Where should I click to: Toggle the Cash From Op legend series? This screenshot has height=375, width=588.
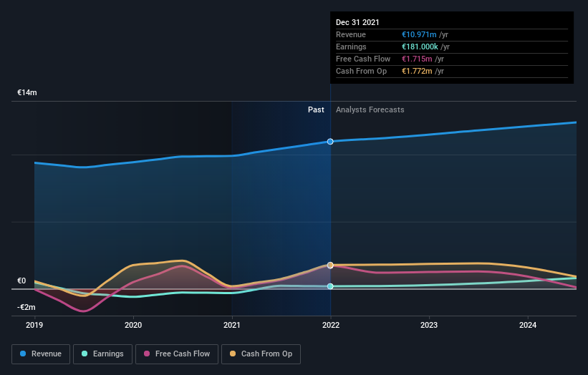261,354
